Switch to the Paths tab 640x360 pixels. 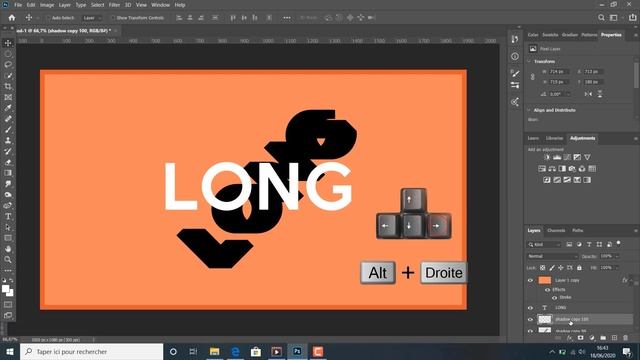pyautogui.click(x=578, y=231)
